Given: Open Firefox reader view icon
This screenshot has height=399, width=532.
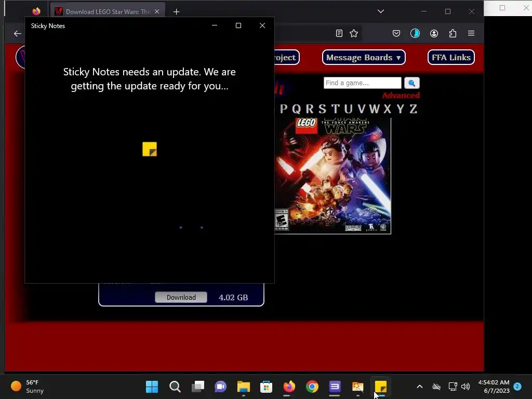Looking at the screenshot, I should [339, 33].
